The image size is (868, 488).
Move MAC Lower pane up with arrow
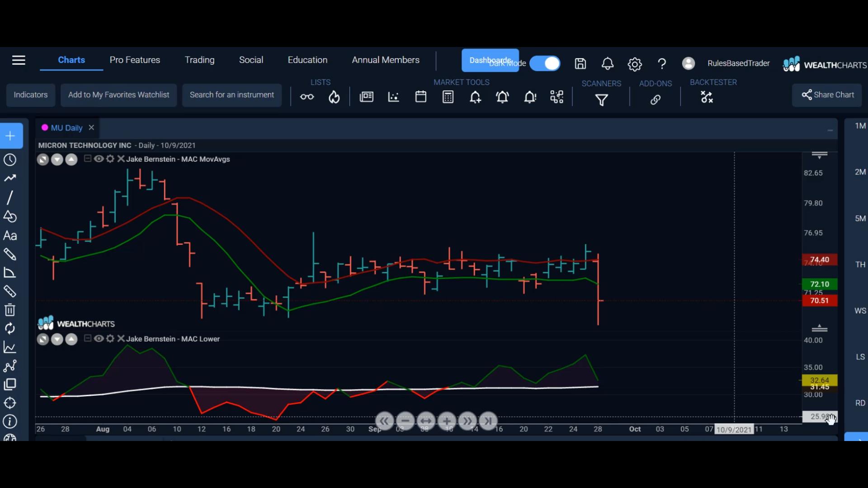tap(71, 339)
